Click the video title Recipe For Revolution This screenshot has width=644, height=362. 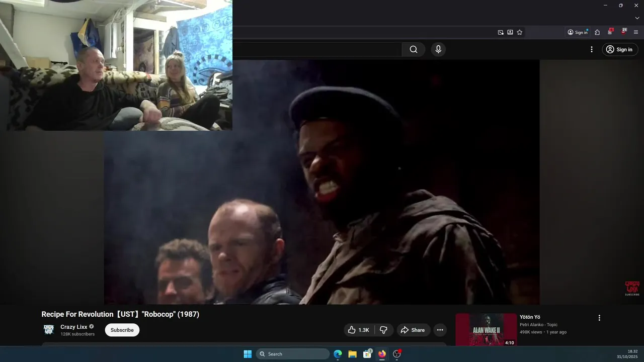(x=120, y=314)
